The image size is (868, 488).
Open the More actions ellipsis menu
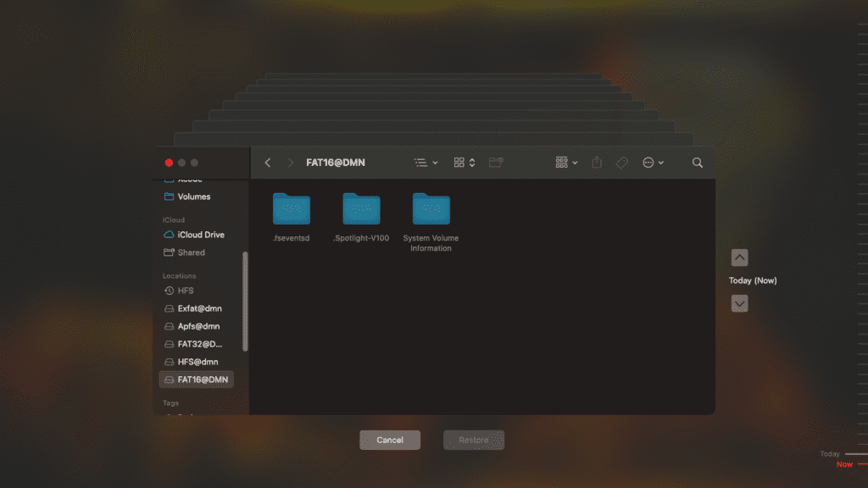click(x=653, y=163)
